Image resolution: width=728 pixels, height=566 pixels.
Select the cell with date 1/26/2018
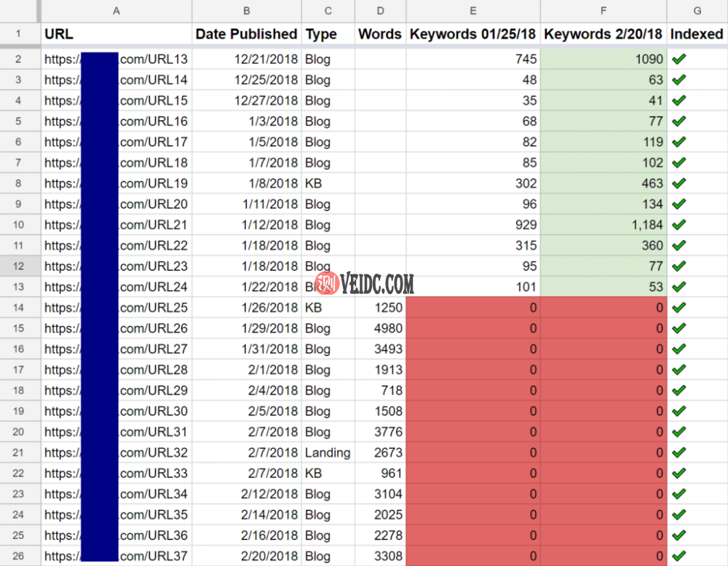click(x=247, y=307)
